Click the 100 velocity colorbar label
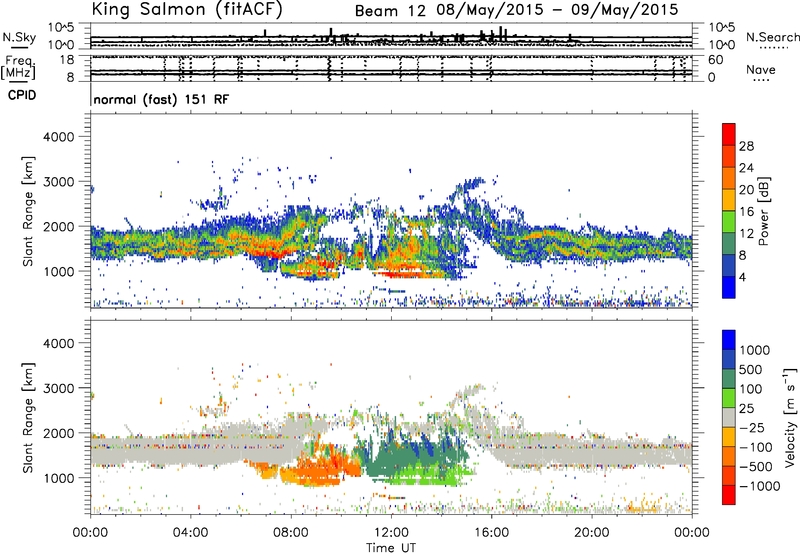The width and height of the screenshot is (800, 554). (751, 389)
